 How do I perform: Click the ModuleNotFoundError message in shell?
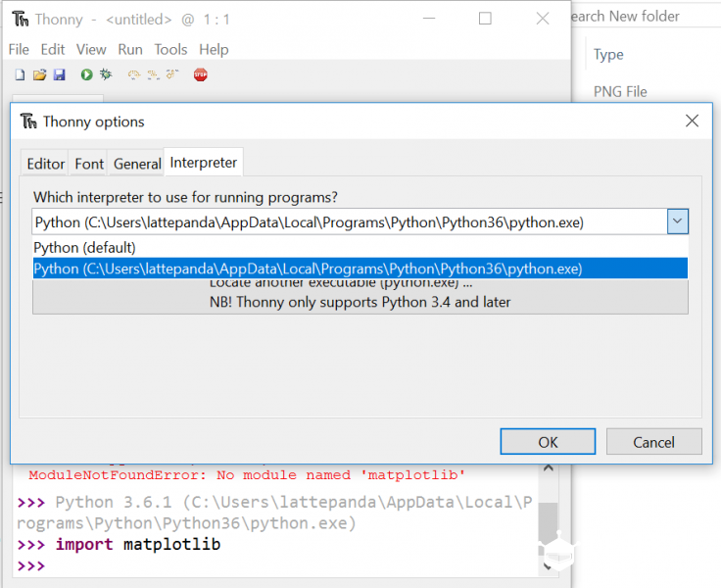pyautogui.click(x=247, y=475)
